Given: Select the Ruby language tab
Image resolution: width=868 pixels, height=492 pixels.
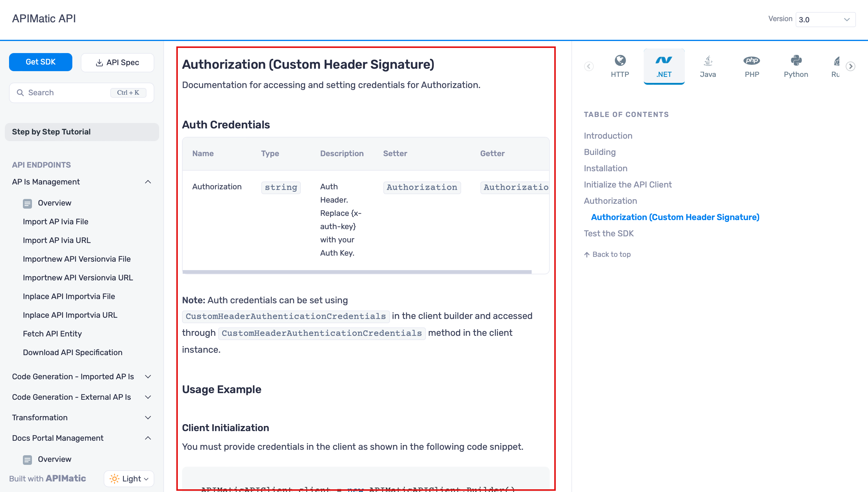Looking at the screenshot, I should pyautogui.click(x=835, y=66).
